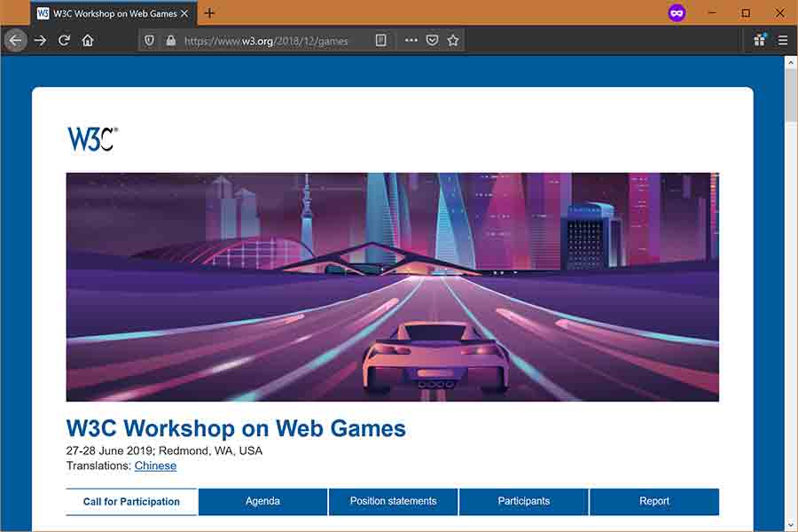Click the scrollbar down arrow
Screen dimensions: 798x532
pos(791,524)
